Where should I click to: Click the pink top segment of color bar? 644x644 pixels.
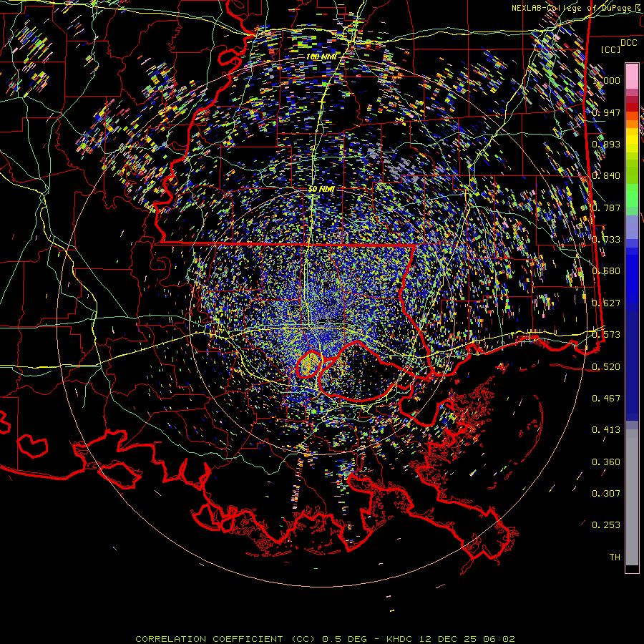click(x=632, y=76)
